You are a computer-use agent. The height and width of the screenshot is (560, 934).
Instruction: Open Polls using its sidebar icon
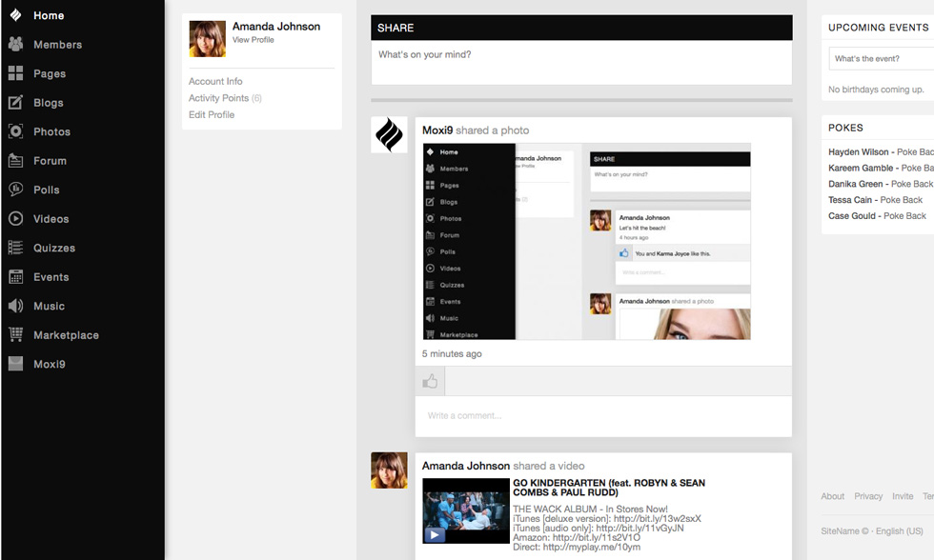tap(15, 190)
